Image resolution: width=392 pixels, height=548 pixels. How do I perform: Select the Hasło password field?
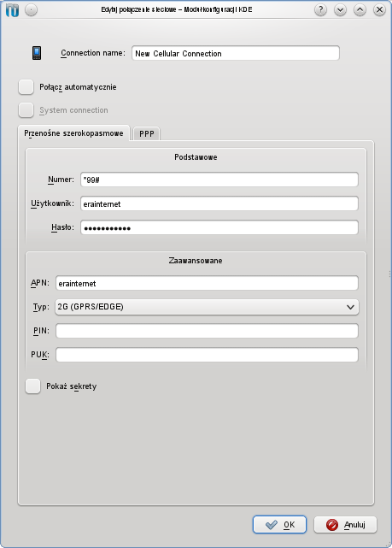(219, 227)
